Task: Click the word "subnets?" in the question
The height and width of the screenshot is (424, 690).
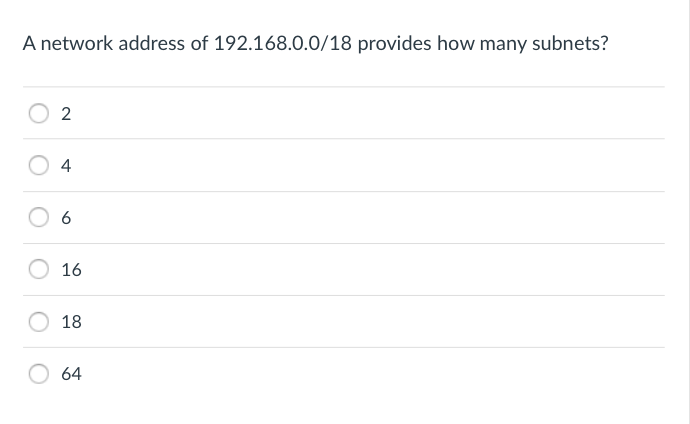Action: click(570, 43)
